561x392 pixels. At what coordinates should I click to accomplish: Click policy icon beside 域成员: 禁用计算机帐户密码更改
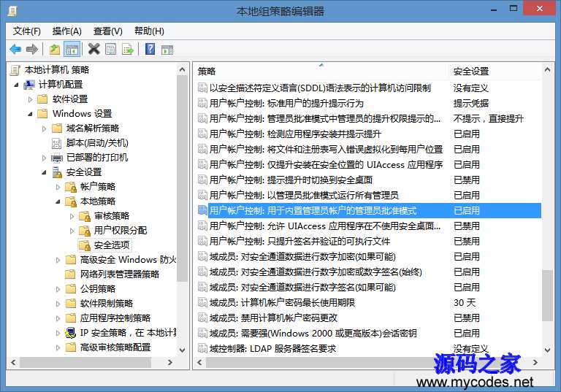pos(202,318)
